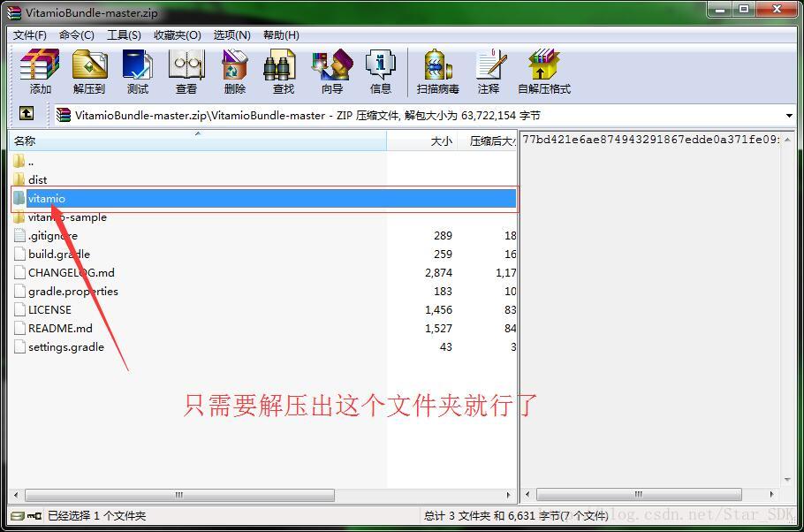804x532 pixels.
Task: Click file list scroll left arrow
Action: click(x=16, y=495)
